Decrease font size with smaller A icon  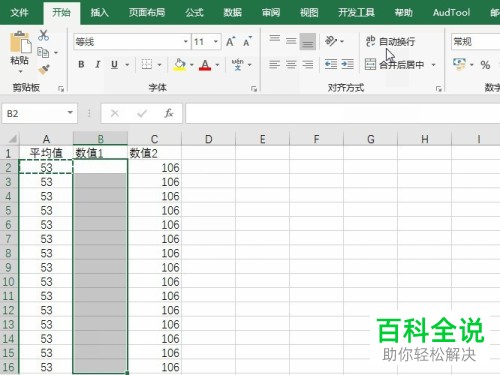[247, 42]
